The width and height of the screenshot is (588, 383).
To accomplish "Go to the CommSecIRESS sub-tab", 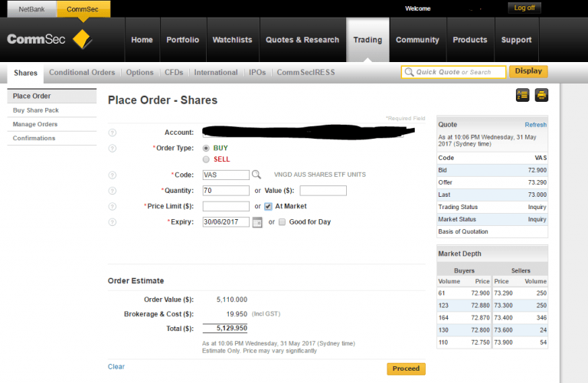I will coord(305,73).
